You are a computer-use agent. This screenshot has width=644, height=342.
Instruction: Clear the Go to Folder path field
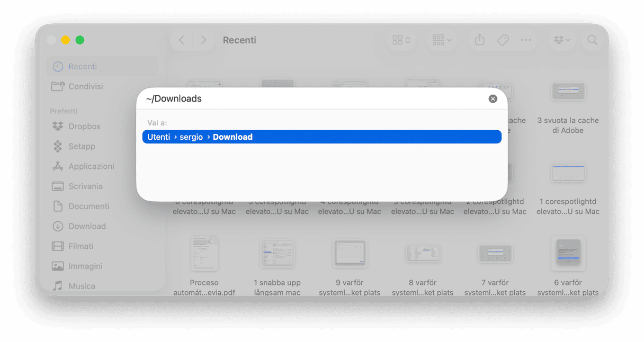coord(493,99)
